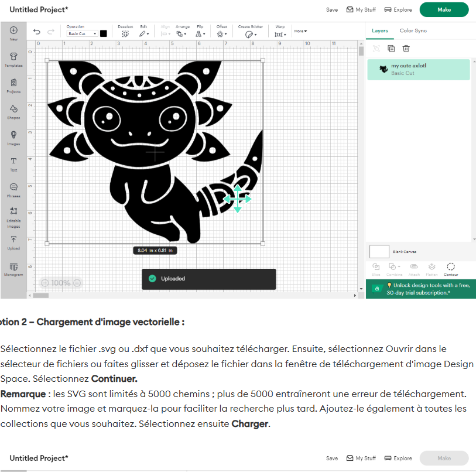476x472 pixels.
Task: Click the black operation color swatch
Action: pos(104,34)
